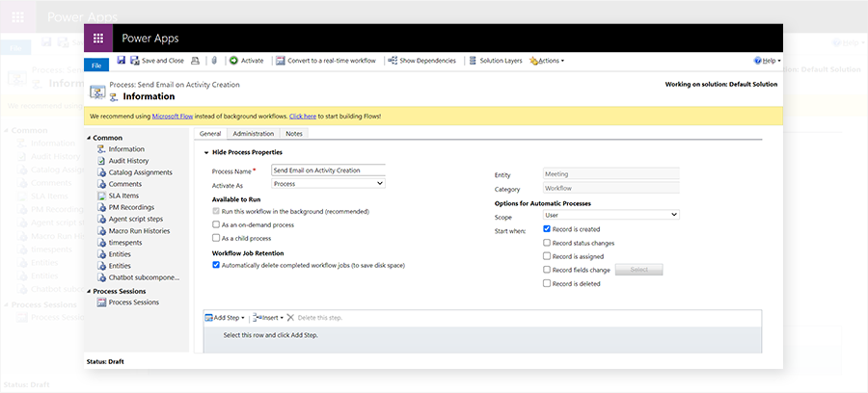Open Agent script steps in navigation

click(x=136, y=219)
